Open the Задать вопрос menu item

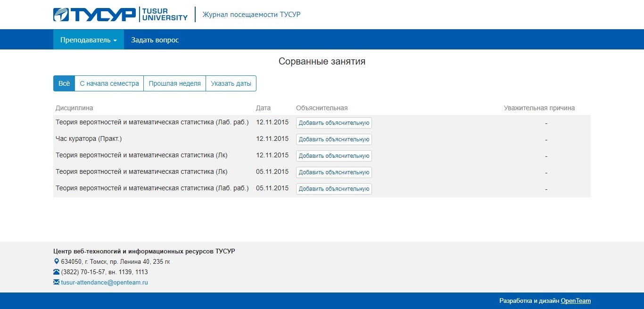155,40
